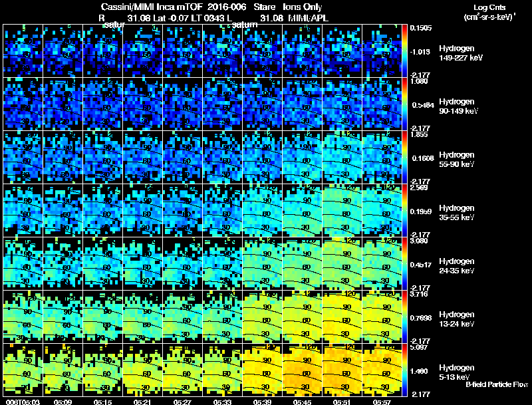Click the 13-24 keV color bar
Viewport: 532px width, 405px height.
404,317
